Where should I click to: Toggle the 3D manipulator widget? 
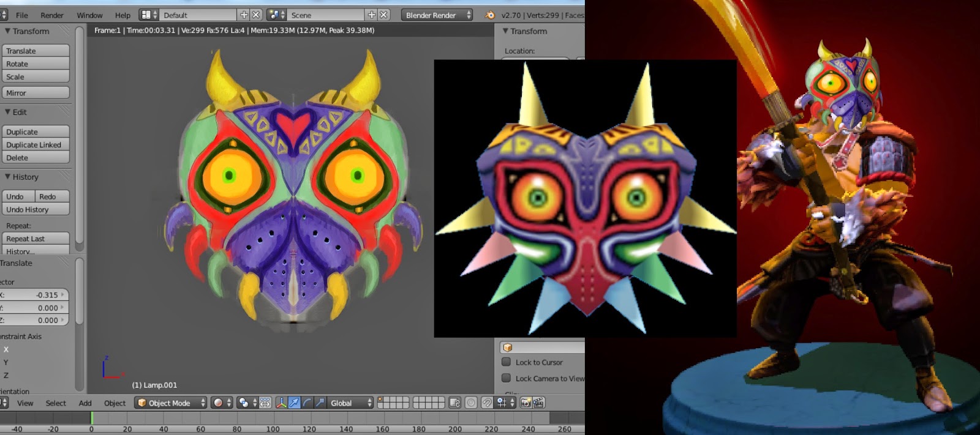(281, 403)
